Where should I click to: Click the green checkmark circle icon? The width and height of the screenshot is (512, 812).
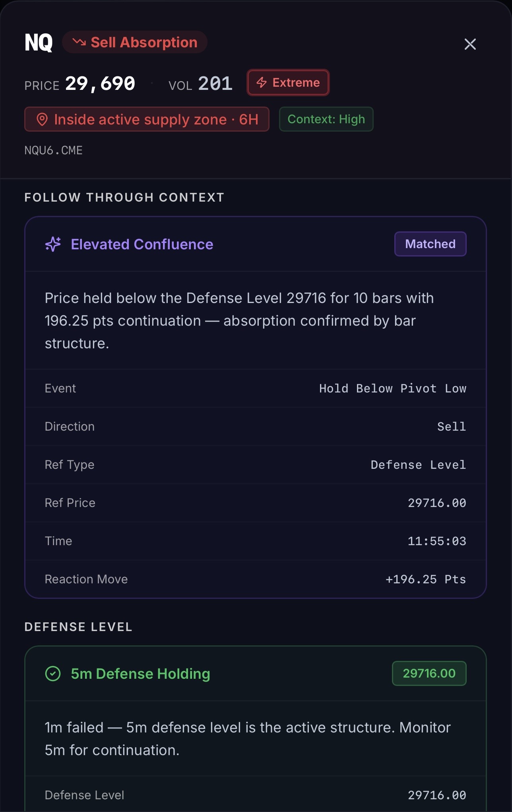(53, 674)
